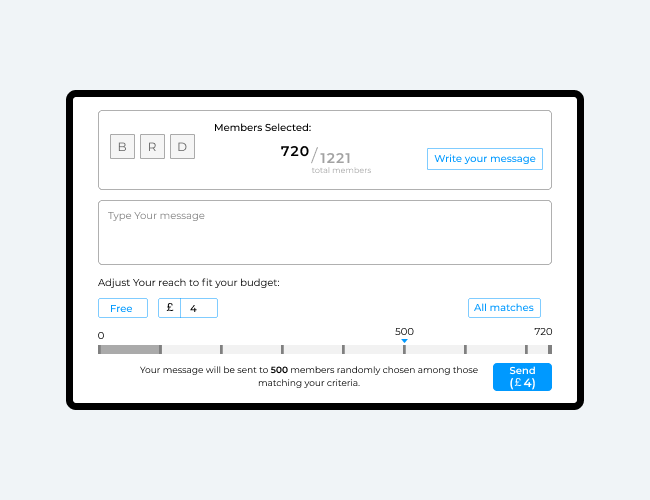Viewport: 650px width, 500px height.
Task: Click the bold 720 selected members count
Action: click(294, 151)
